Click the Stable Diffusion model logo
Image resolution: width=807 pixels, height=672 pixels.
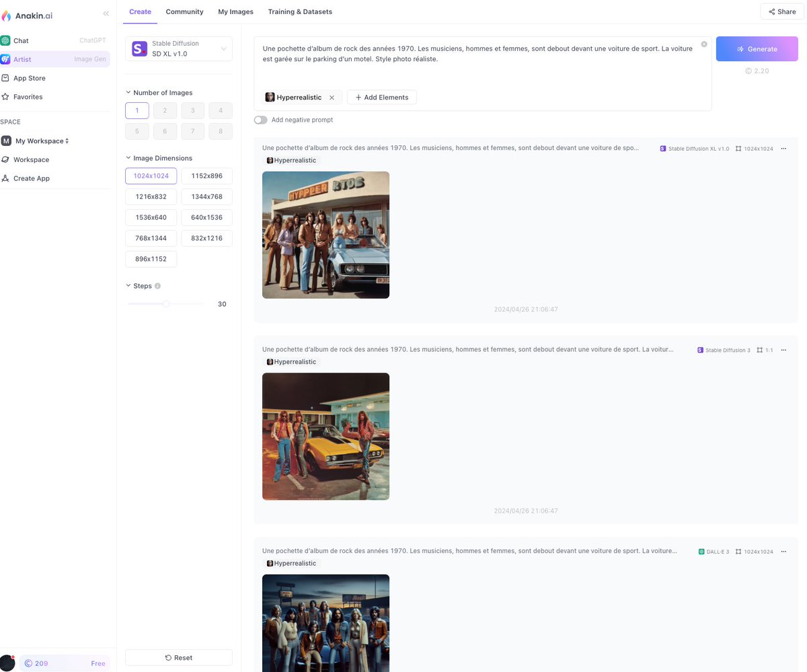[x=139, y=48]
